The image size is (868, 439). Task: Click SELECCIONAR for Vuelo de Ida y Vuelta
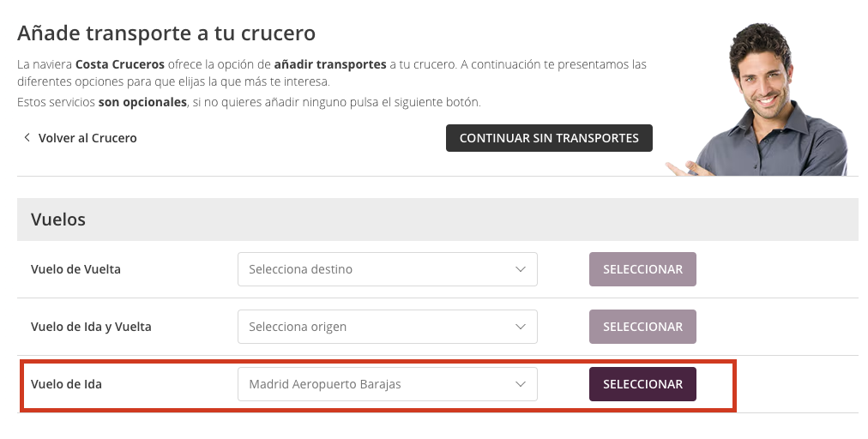pos(642,327)
